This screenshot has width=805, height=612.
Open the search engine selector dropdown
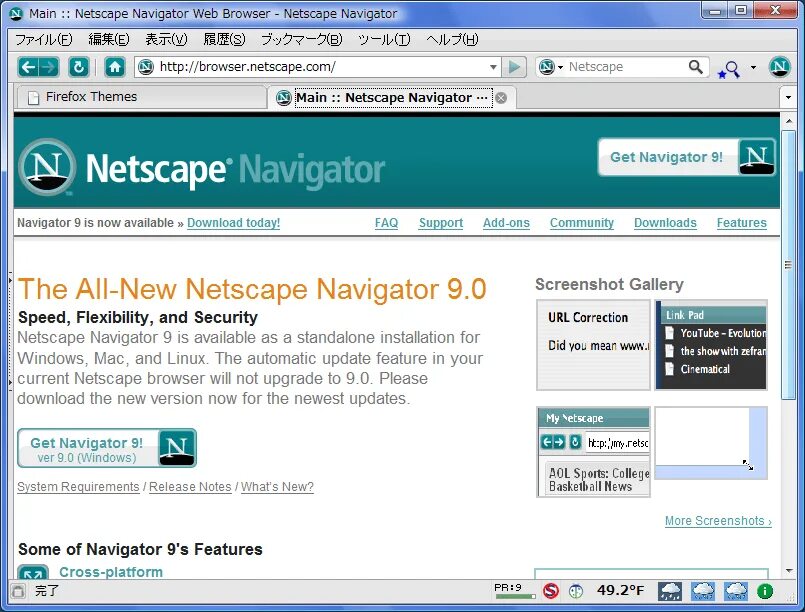pos(550,67)
